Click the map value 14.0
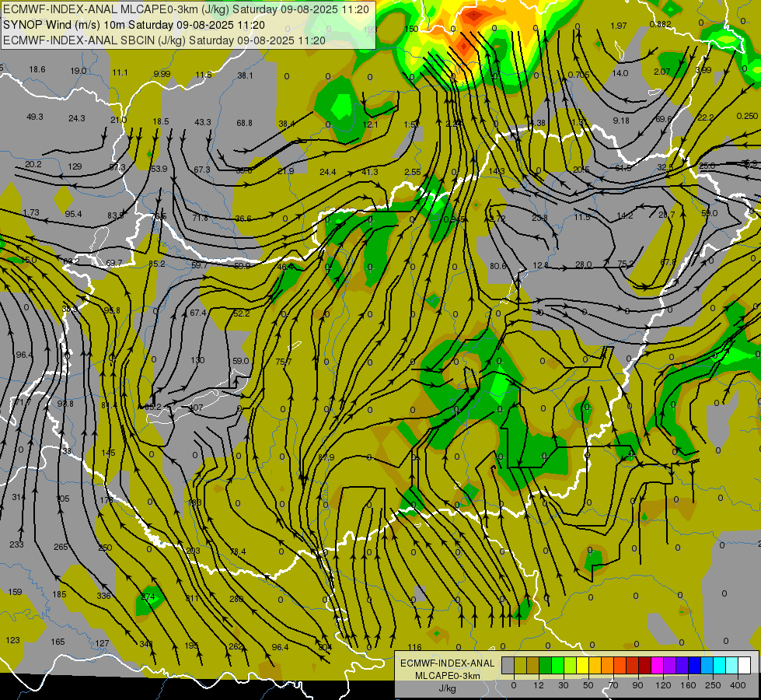Image resolution: width=761 pixels, height=700 pixels. coord(620,73)
